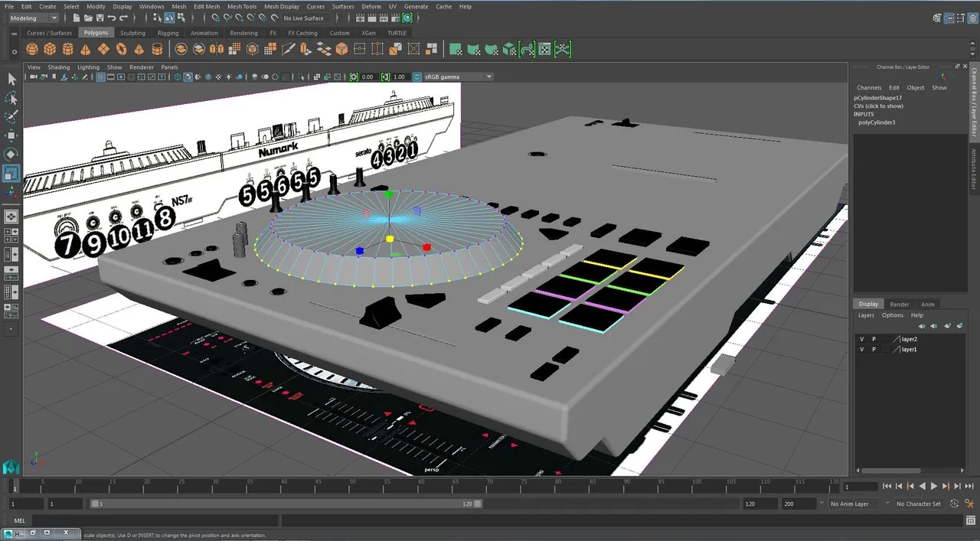Image resolution: width=980 pixels, height=541 pixels.
Task: Open the Mesh Tools menu
Action: 242,6
